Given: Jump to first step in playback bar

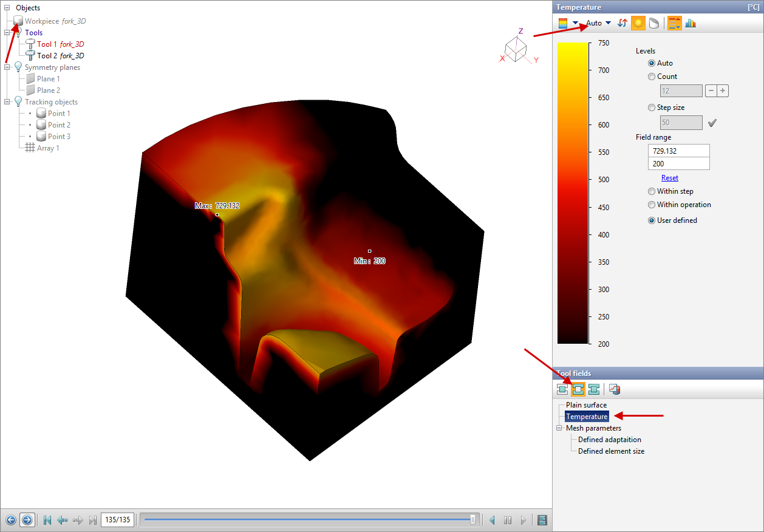Looking at the screenshot, I should [x=47, y=520].
